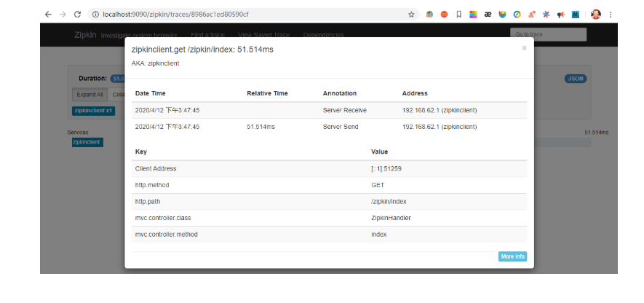Bookmark this page with the star icon
Viewport: 644px width, 303px height.
coord(411,15)
